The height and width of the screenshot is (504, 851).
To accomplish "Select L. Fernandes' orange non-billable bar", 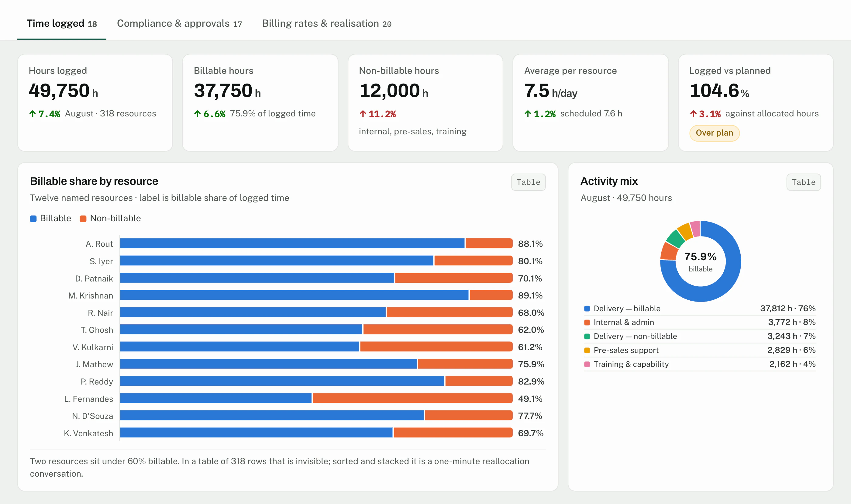I will pos(412,398).
